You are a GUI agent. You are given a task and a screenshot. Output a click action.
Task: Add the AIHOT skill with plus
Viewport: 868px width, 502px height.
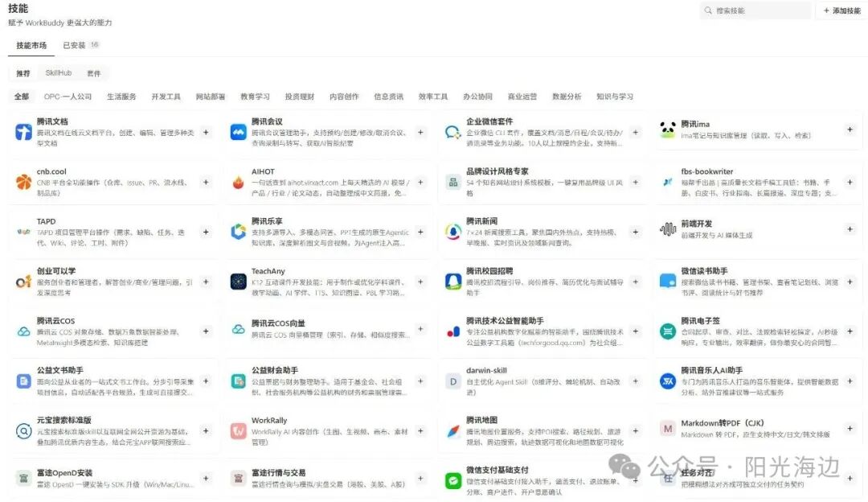(x=420, y=183)
